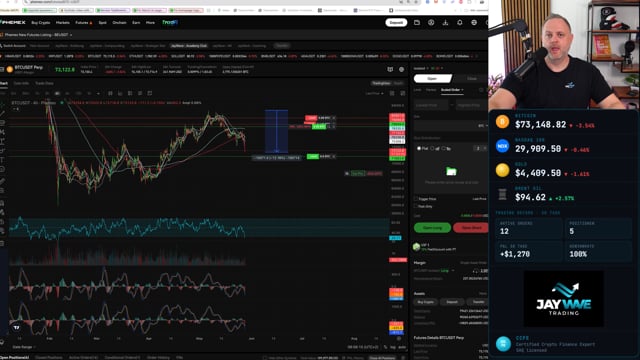Toggle auto scale on chart
Viewport: 640px width, 360px height.
(x=402, y=347)
